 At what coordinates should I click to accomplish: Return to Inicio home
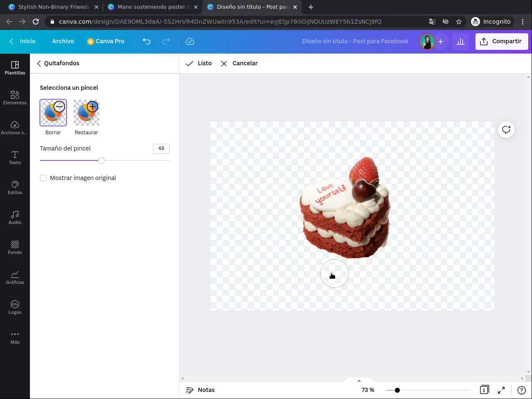point(23,41)
